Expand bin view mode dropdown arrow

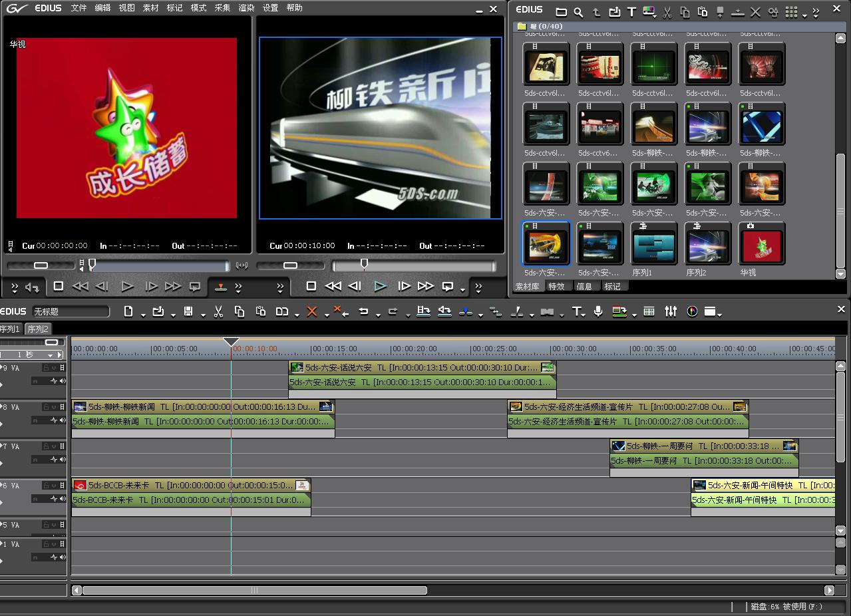(804, 15)
